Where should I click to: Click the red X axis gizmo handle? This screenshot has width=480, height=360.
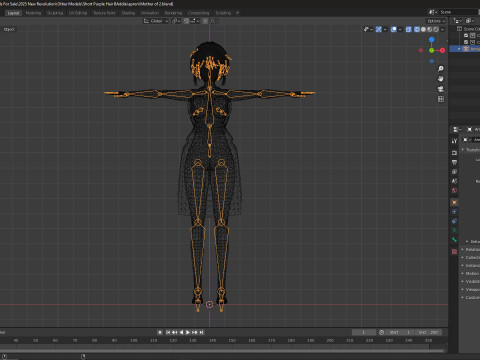click(442, 50)
